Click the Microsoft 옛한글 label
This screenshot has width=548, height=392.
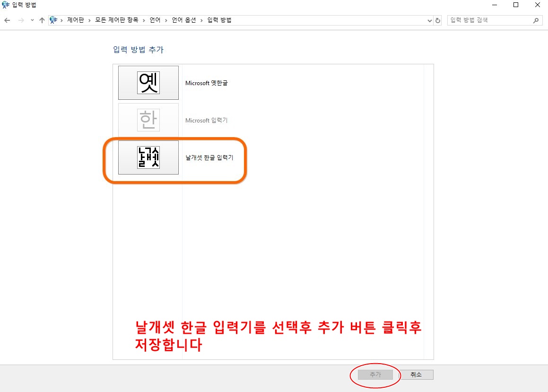click(x=207, y=83)
